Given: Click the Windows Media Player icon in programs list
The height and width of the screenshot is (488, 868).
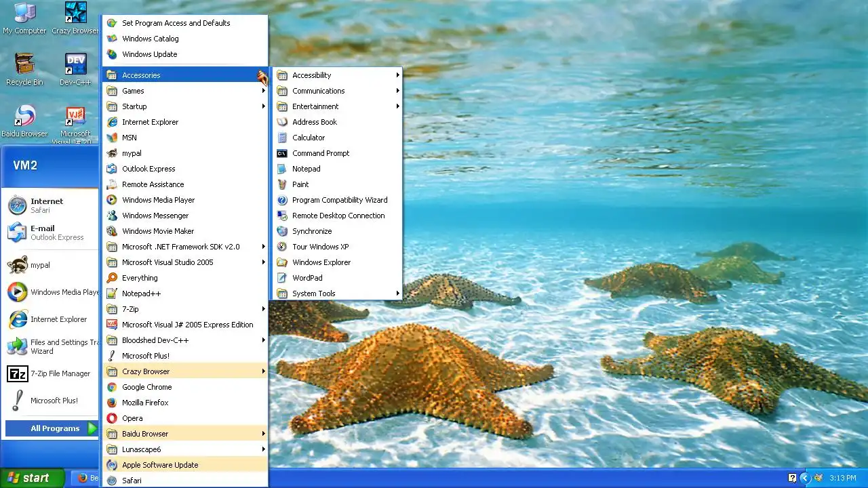Looking at the screenshot, I should (x=112, y=200).
